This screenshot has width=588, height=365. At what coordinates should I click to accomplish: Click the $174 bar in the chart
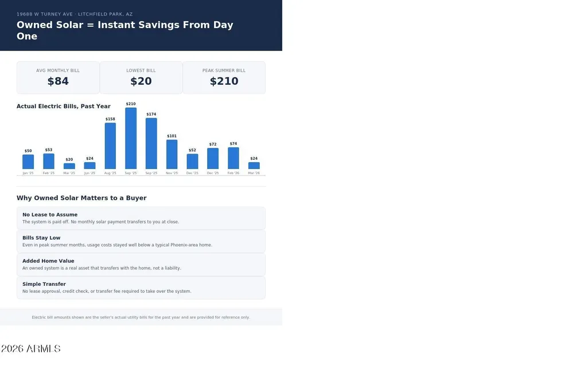pyautogui.click(x=151, y=143)
